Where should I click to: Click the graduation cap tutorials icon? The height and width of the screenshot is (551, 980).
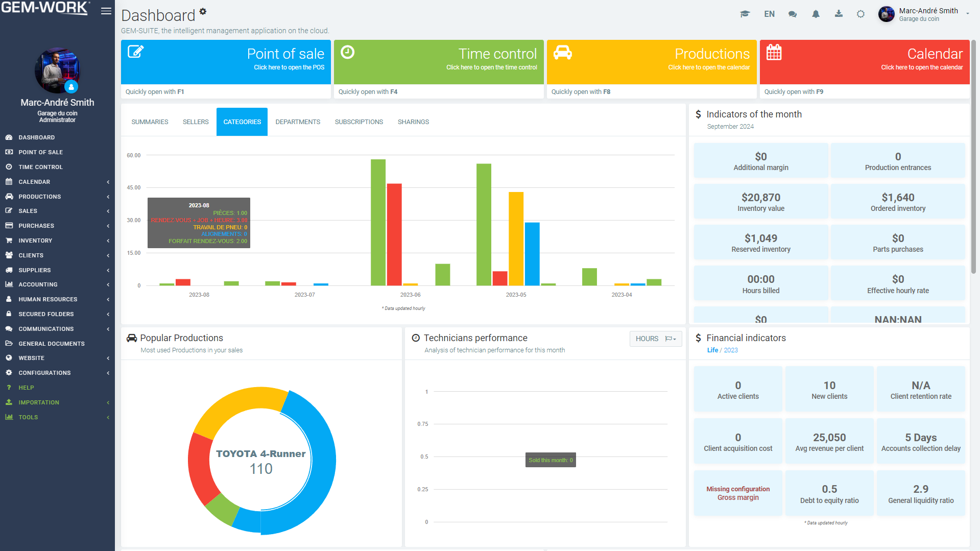click(745, 14)
